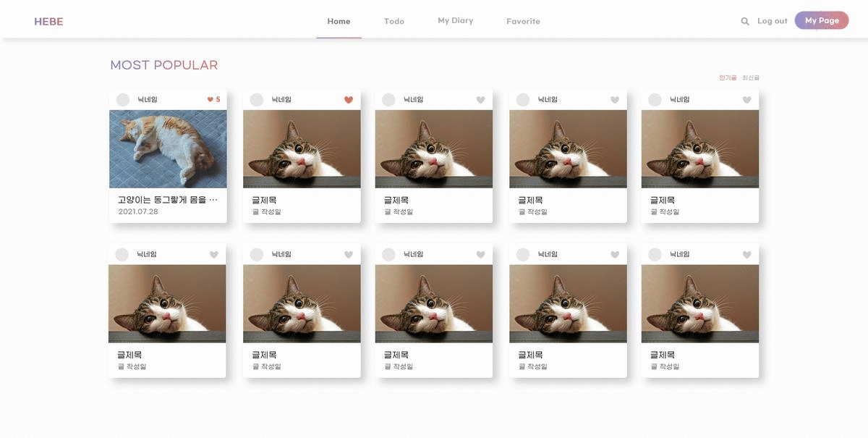The height and width of the screenshot is (438, 868).
Task: Open the My Diary section
Action: 456,20
